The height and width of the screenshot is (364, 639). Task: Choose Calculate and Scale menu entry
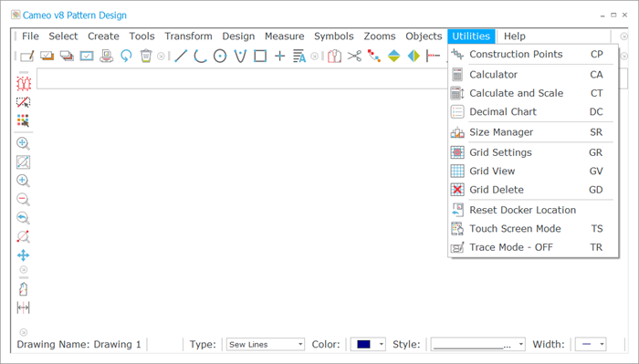533,93
